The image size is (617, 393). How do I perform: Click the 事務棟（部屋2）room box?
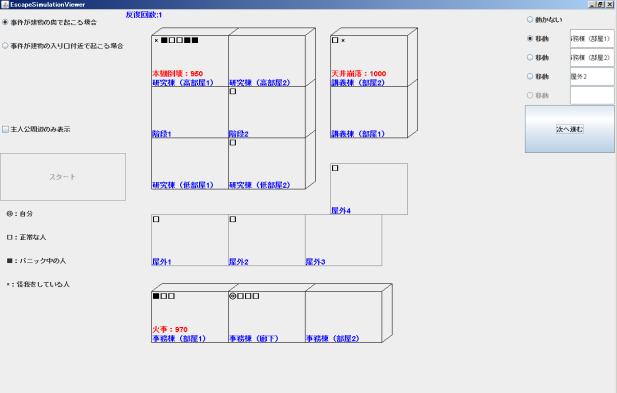[343, 317]
